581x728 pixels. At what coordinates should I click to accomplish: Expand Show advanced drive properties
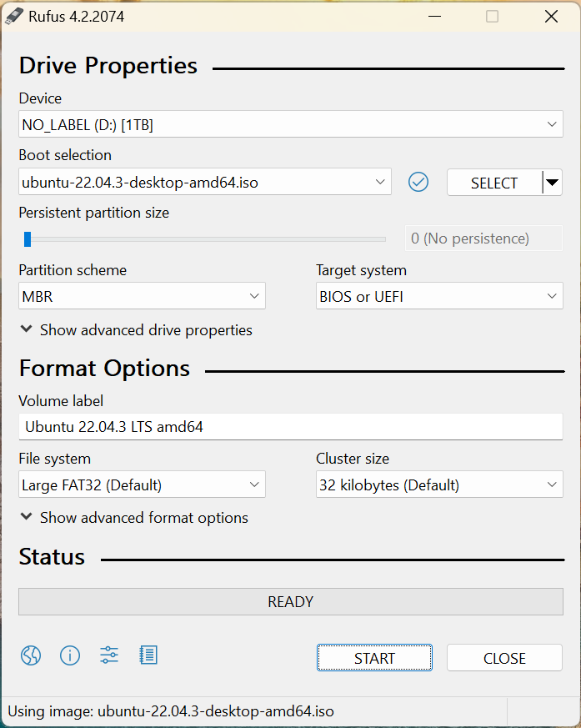136,330
